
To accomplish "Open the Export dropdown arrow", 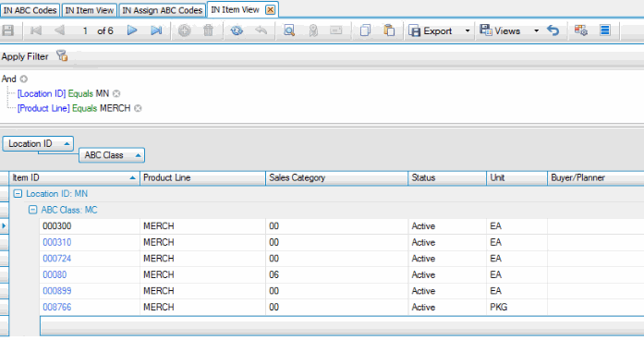I will pyautogui.click(x=467, y=30).
